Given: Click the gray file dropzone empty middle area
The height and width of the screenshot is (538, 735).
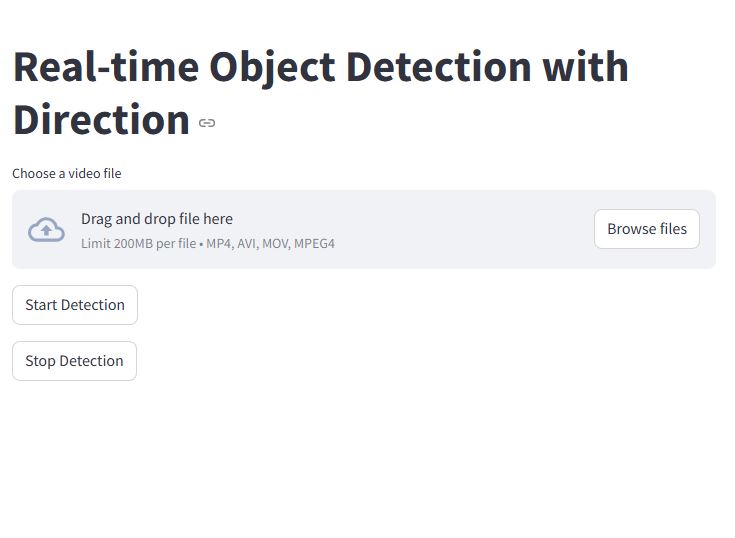Looking at the screenshot, I should point(464,230).
